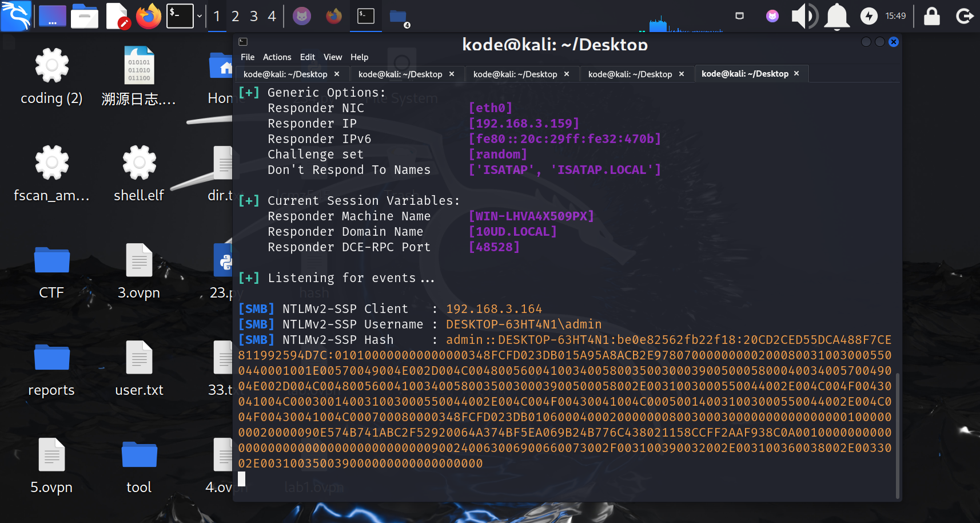The height and width of the screenshot is (523, 980).
Task: Click the domain name 10UD.LOCAL
Action: pos(512,232)
